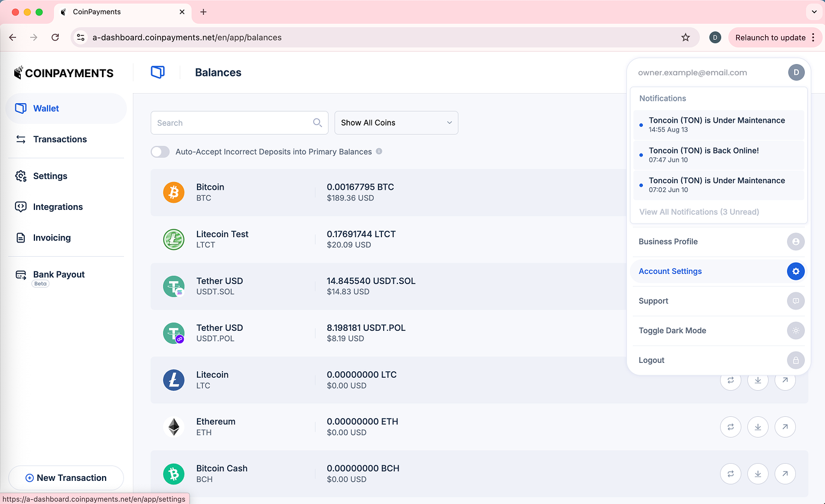Click the Ethereum row receive download icon
825x504 pixels.
[x=758, y=426]
